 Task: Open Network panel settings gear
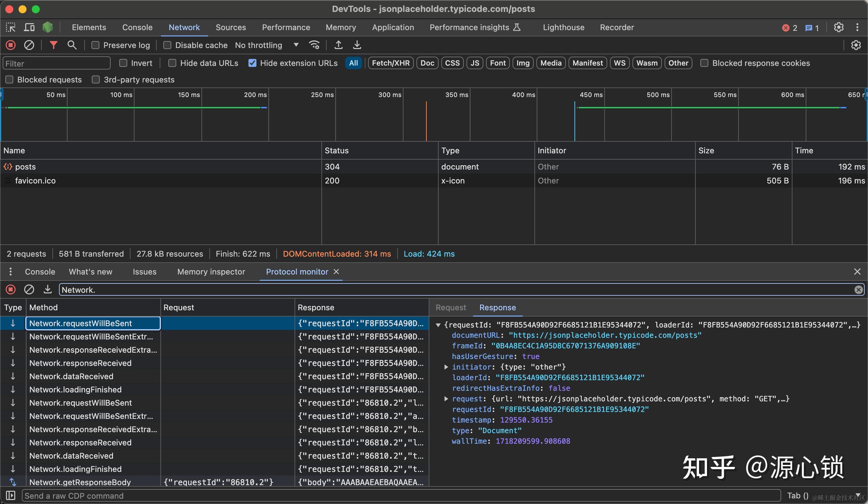[856, 45]
